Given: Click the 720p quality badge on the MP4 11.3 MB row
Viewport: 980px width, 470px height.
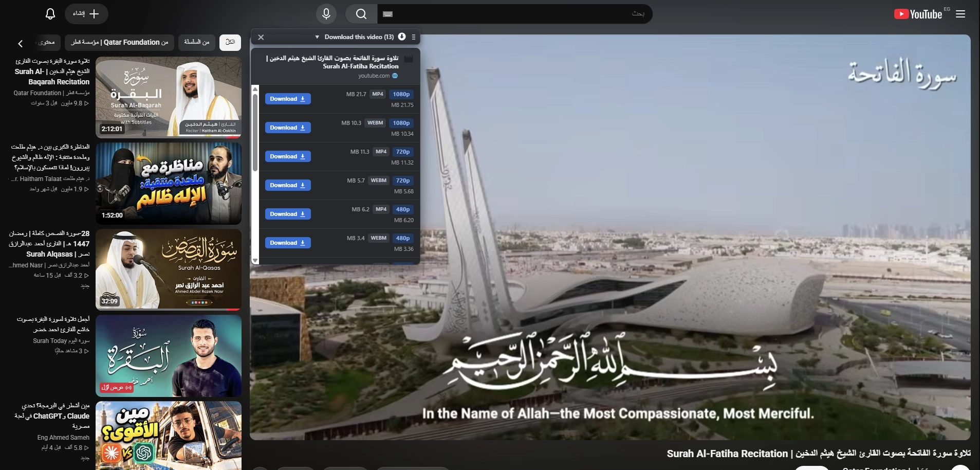Looking at the screenshot, I should 403,152.
